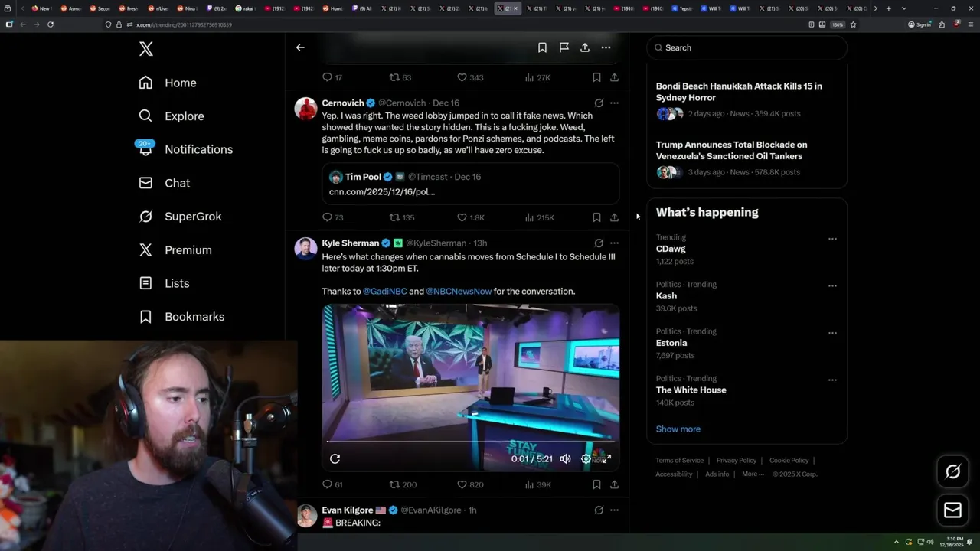Reply to the post with 17 comments
Screen dimensions: 980x551
[332, 77]
